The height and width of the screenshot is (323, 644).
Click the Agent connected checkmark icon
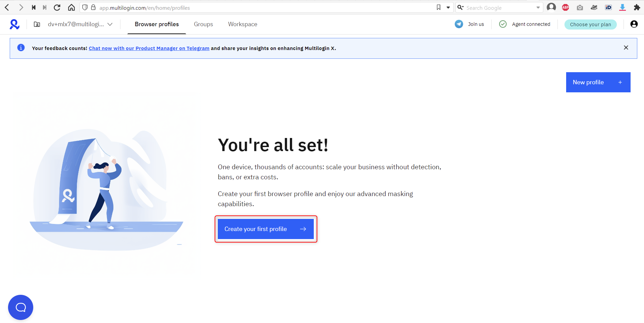point(503,24)
